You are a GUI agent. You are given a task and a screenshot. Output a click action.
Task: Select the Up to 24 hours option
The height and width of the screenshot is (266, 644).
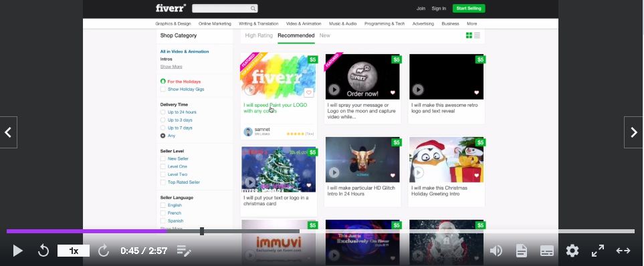[x=163, y=112]
